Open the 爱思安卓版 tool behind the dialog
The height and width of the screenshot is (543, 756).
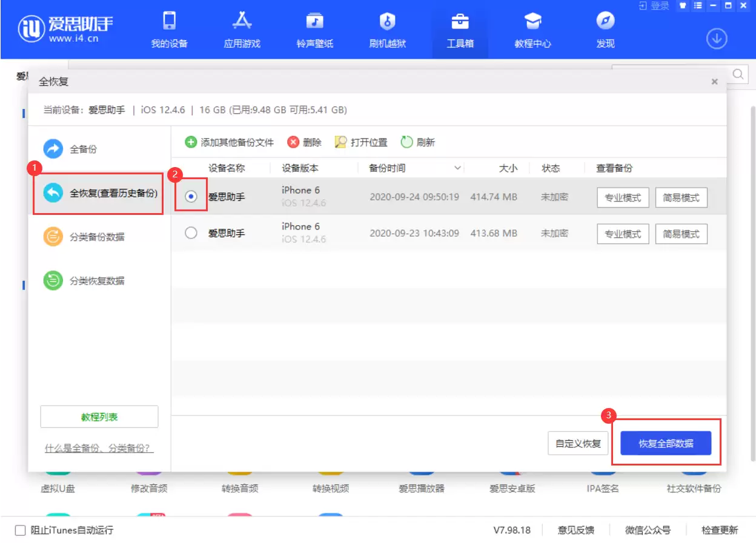coord(512,488)
